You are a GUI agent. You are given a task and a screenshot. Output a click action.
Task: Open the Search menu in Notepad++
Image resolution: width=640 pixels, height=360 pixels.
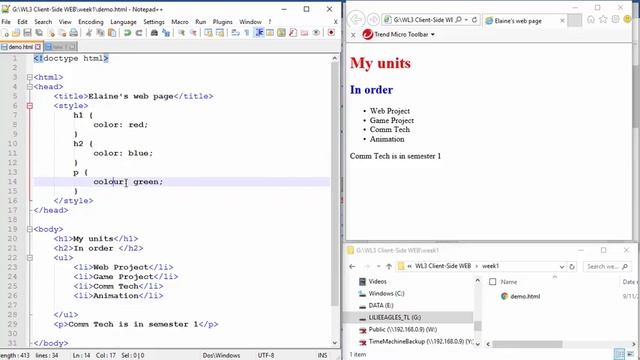43,22
